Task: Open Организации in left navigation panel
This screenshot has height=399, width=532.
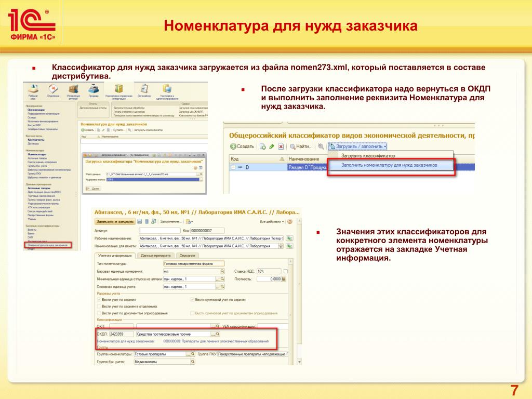Action: (x=36, y=110)
